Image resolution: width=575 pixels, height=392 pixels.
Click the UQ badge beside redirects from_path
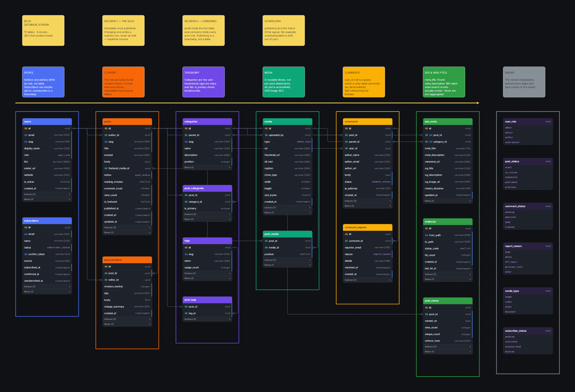click(x=427, y=235)
